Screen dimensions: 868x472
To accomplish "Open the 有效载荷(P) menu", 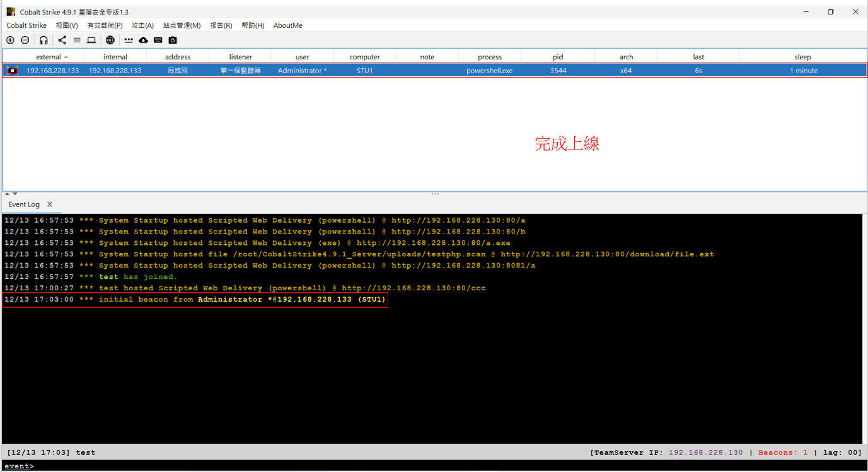I will coord(105,25).
